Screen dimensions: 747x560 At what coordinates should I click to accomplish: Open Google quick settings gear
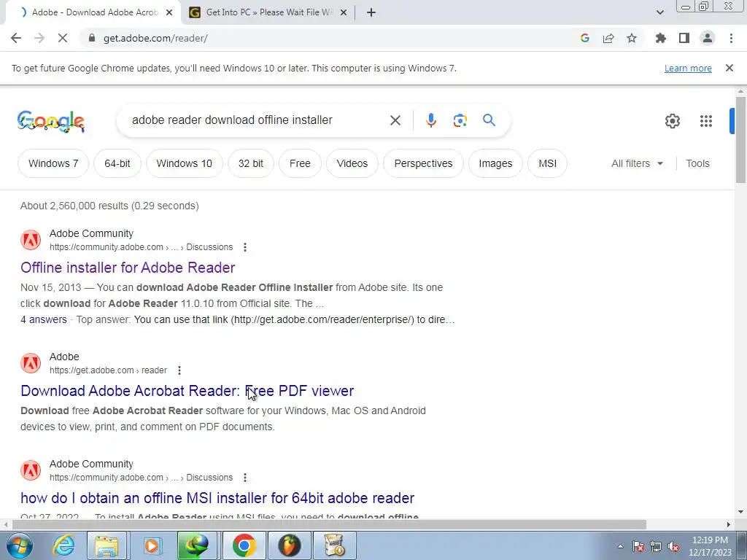[672, 121]
